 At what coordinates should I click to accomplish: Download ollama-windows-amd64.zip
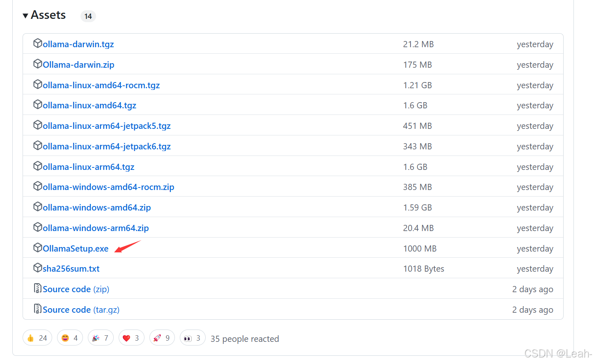point(97,208)
